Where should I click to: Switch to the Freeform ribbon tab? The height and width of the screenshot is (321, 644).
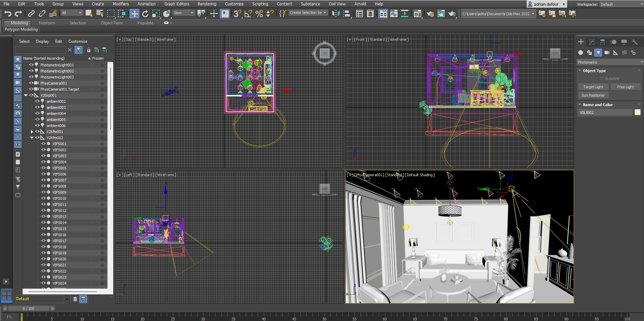coord(47,23)
